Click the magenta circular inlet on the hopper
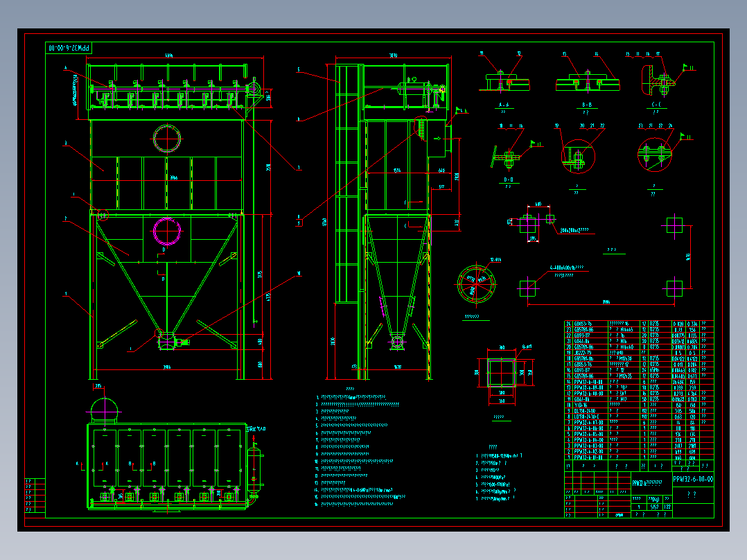 [x=167, y=231]
